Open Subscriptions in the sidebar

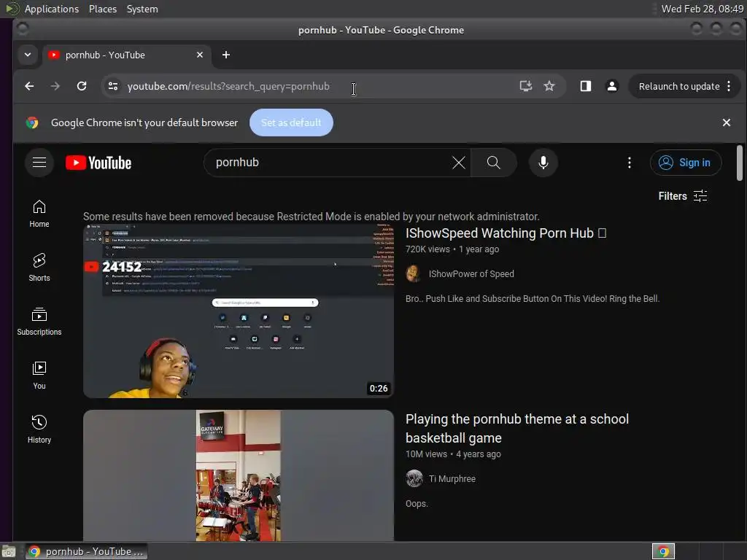tap(39, 322)
